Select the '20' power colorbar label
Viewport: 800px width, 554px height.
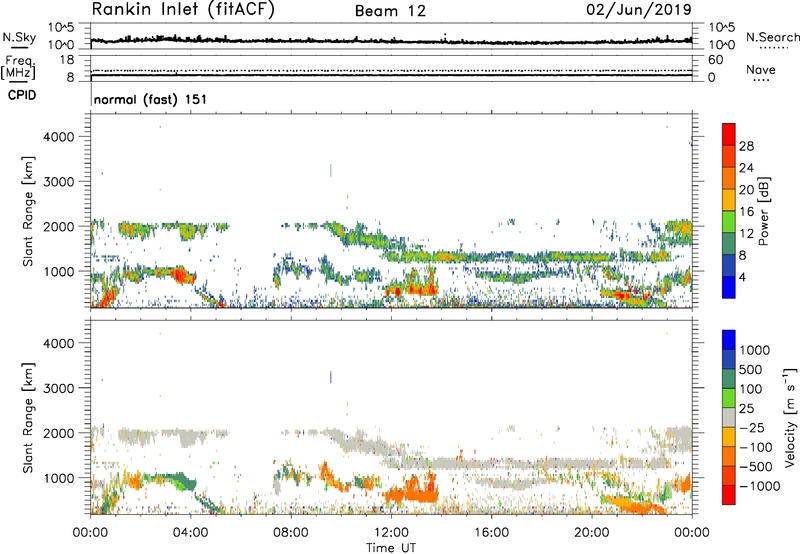(x=746, y=190)
